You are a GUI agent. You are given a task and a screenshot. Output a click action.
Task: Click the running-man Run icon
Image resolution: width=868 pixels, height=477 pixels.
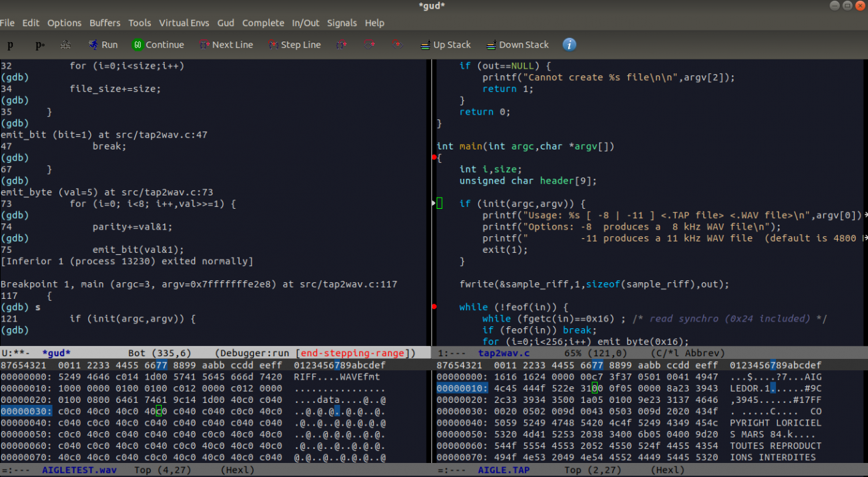tap(93, 45)
